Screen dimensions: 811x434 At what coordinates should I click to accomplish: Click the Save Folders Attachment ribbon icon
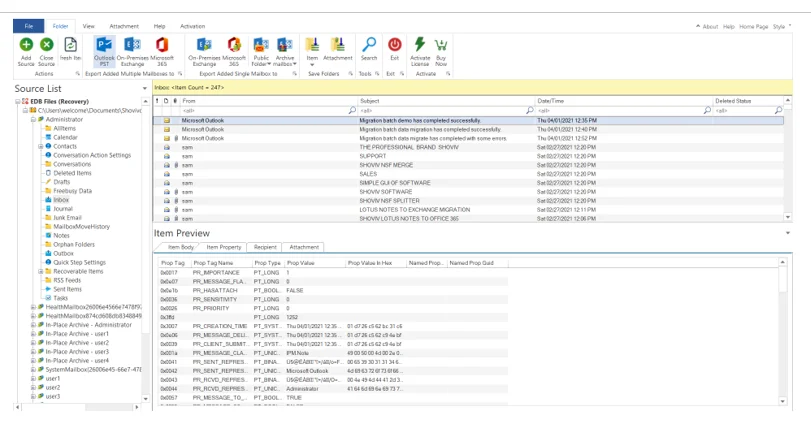(x=338, y=45)
